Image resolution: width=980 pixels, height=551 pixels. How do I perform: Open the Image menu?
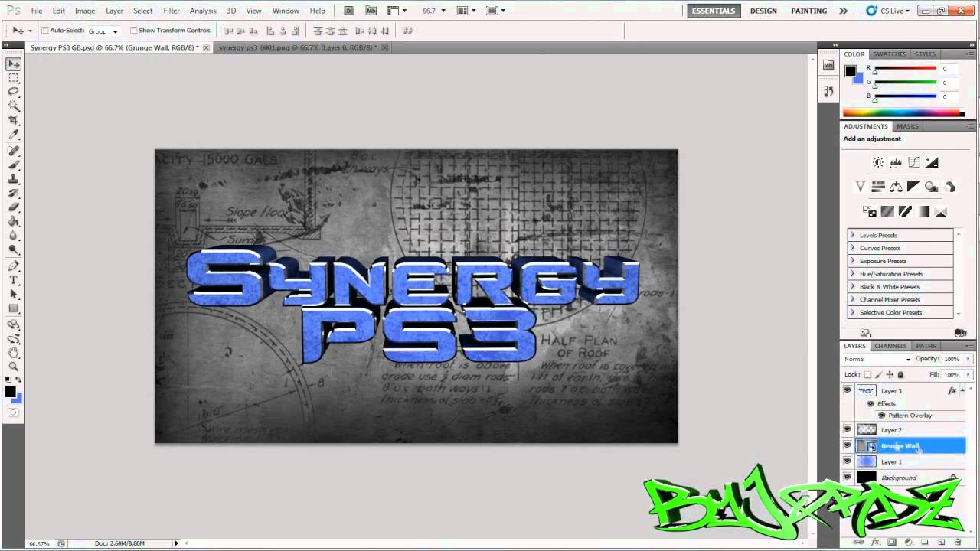(x=85, y=11)
